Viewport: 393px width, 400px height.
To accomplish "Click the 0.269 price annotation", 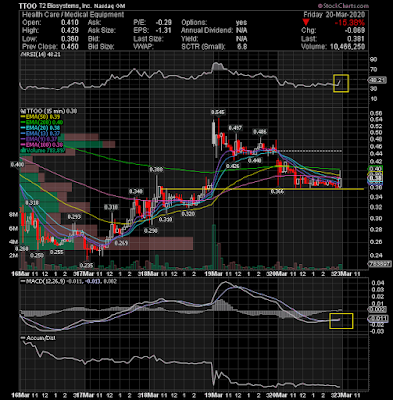I will (121, 244).
